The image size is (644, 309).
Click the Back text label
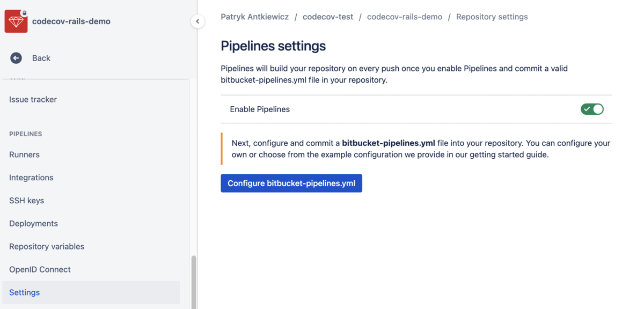[x=41, y=58]
